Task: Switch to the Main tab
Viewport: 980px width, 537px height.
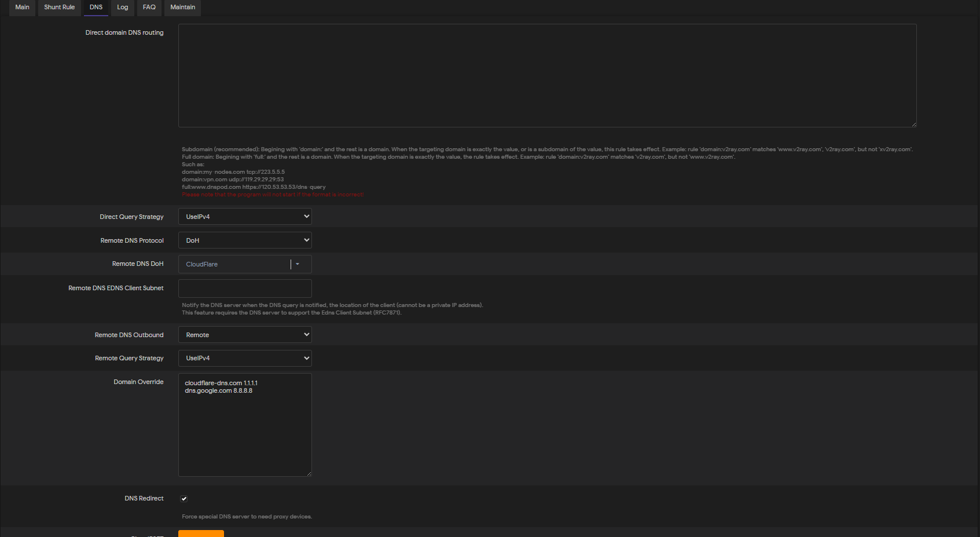Action: tap(22, 8)
